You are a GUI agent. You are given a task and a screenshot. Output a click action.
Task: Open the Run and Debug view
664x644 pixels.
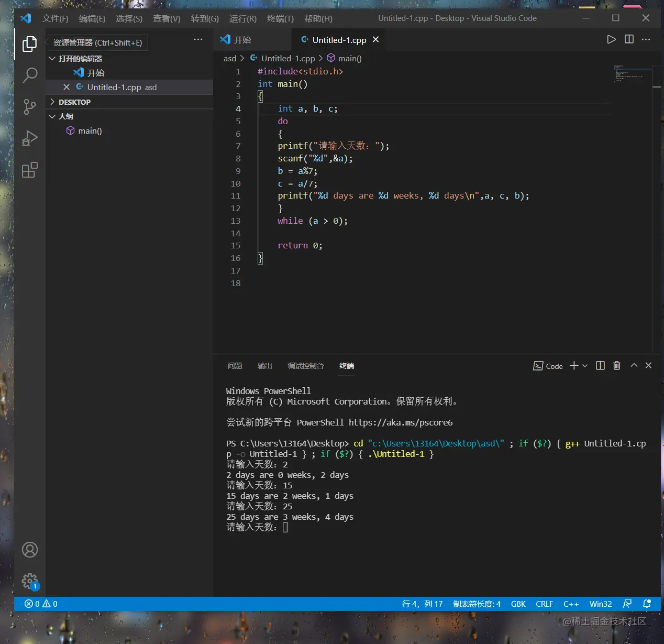30,138
